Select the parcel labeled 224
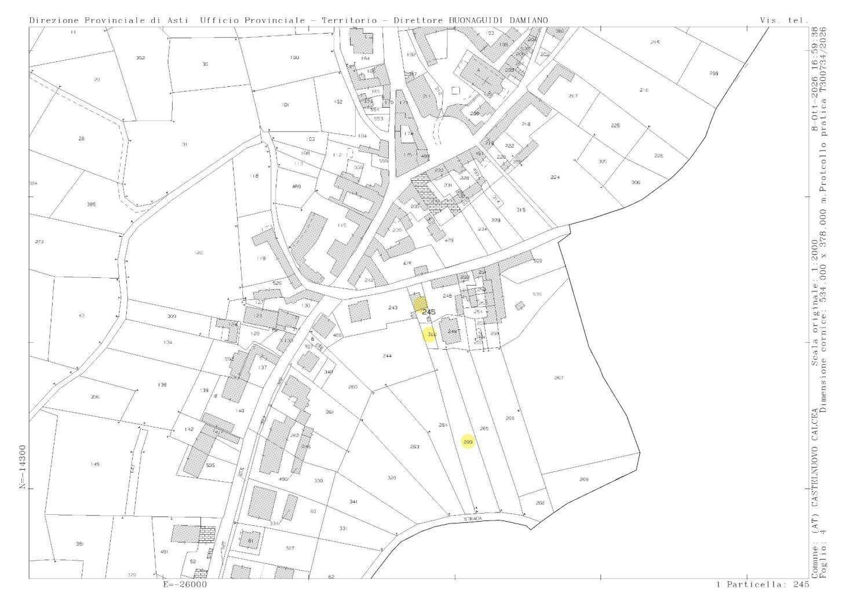This screenshot has height=608, width=868. [555, 177]
